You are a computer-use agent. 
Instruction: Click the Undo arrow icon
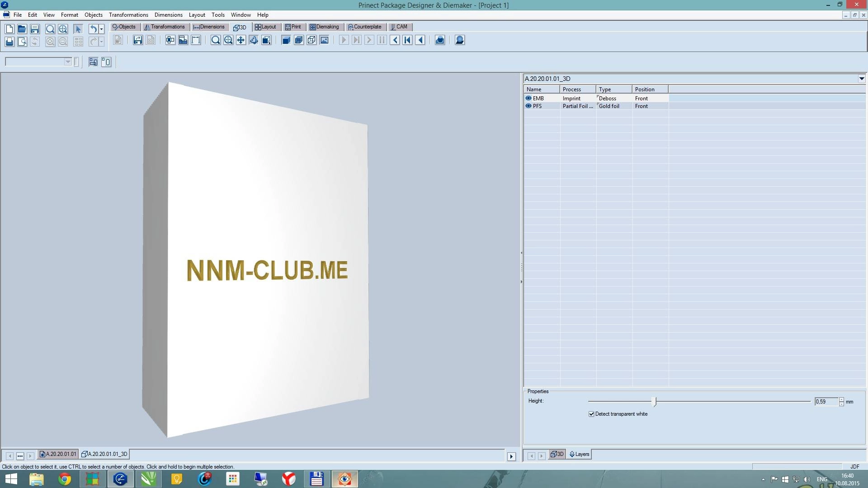(93, 29)
